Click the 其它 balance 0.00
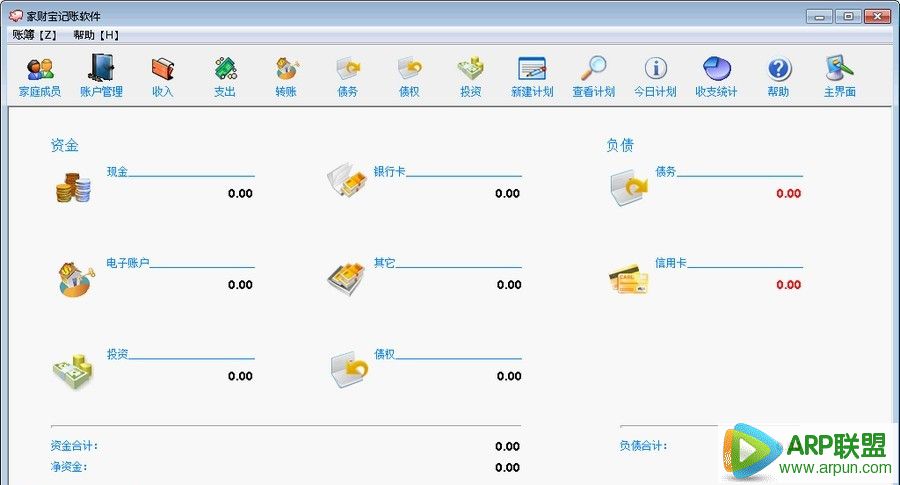Viewport: 900px width, 485px height. pyautogui.click(x=509, y=285)
